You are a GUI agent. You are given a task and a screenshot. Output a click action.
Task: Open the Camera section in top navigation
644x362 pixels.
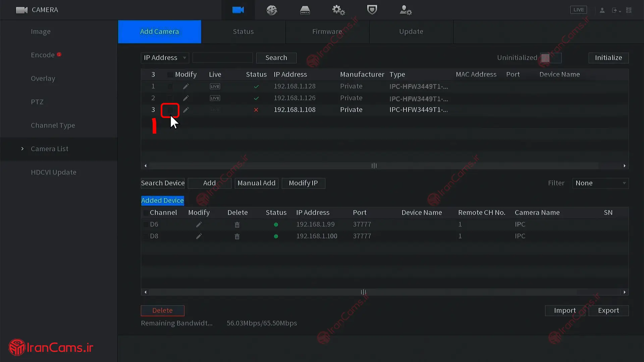pos(238,10)
